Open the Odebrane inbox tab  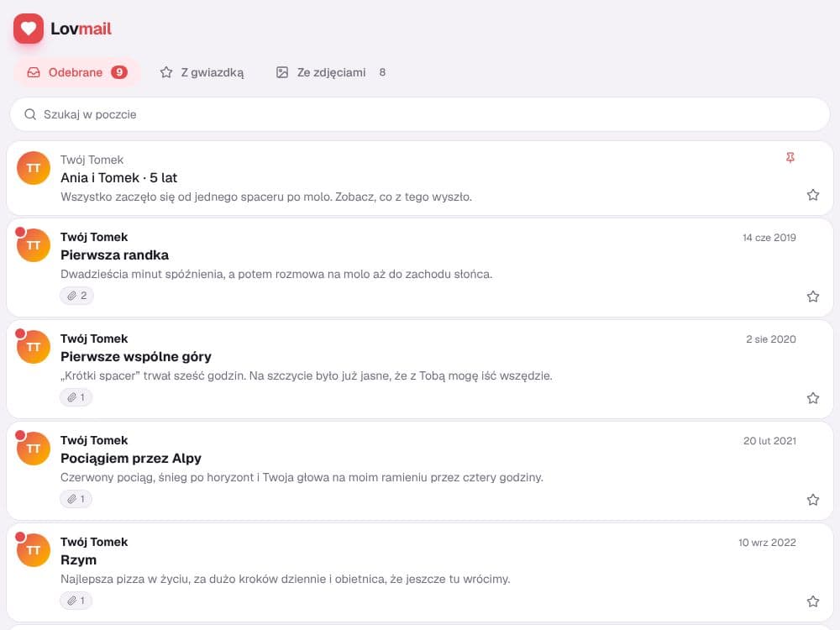(77, 72)
